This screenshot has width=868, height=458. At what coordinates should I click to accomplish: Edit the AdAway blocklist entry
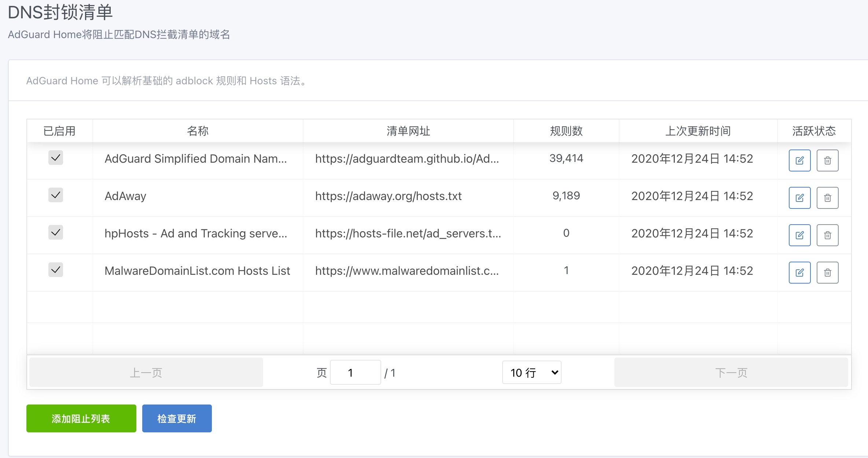coord(799,198)
